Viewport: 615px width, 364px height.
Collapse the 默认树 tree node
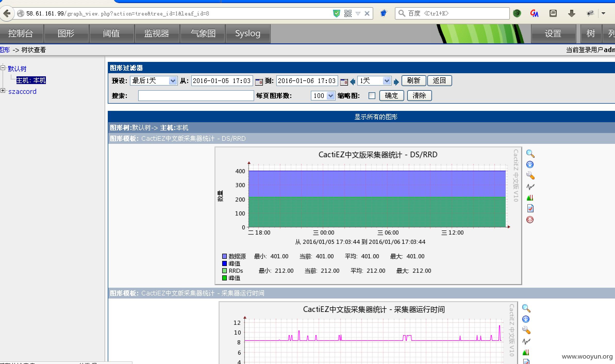click(x=3, y=68)
